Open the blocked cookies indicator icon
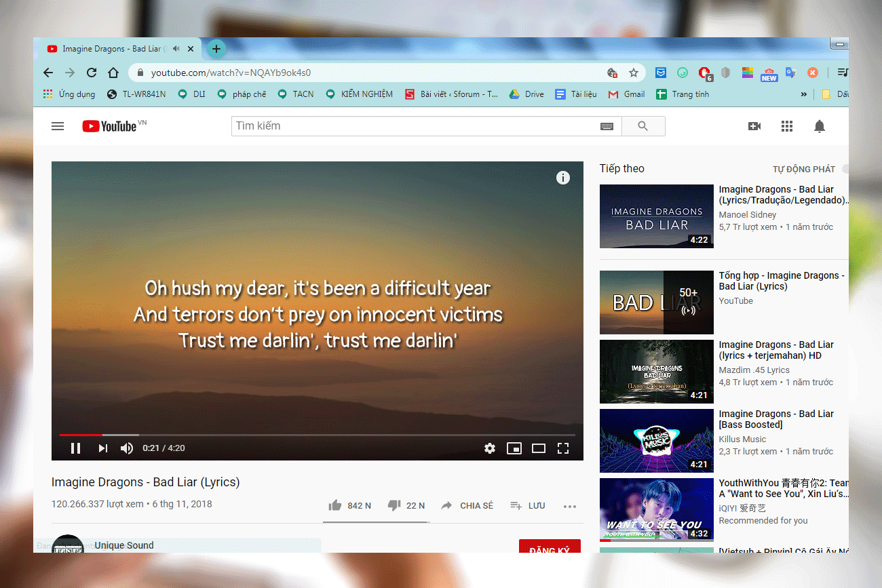The height and width of the screenshot is (588, 882). pos(612,73)
